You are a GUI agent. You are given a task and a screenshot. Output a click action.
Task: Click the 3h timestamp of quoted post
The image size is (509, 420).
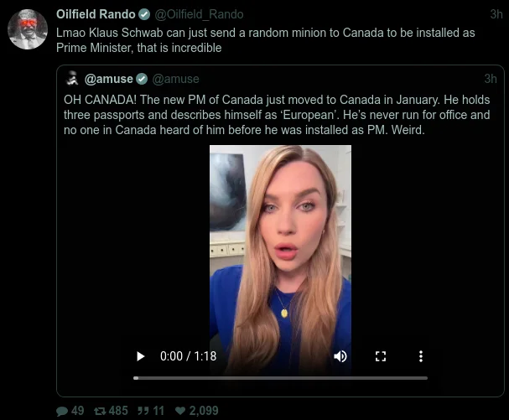click(x=491, y=79)
